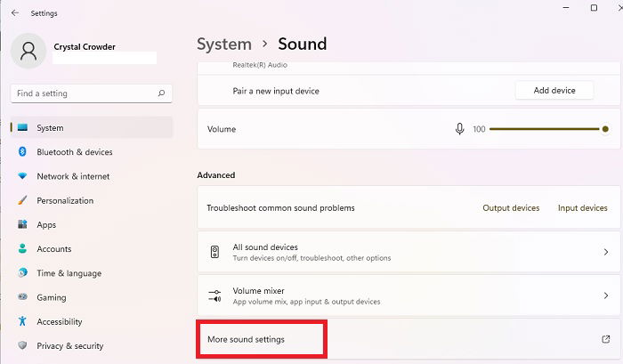Click the Find a setting search box

coord(92,93)
